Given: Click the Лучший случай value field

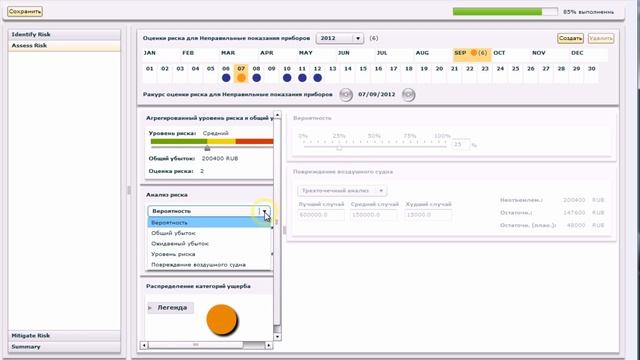Looking at the screenshot, I should [321, 215].
